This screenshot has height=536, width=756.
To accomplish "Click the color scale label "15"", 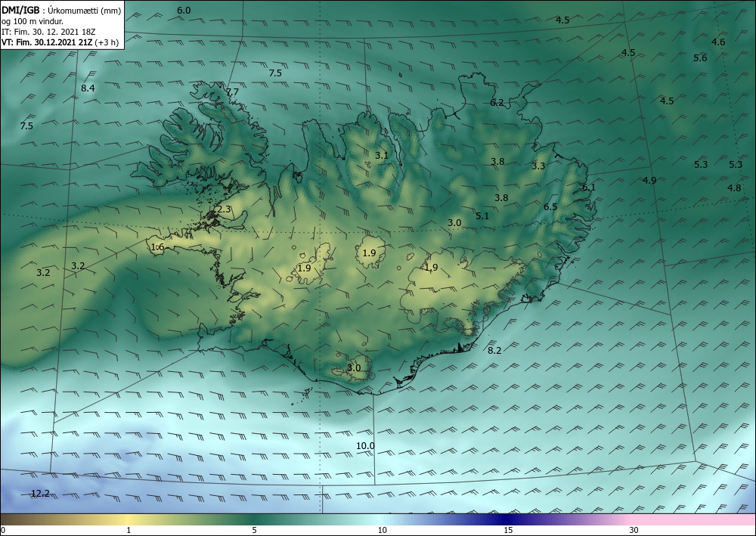I will click(508, 531).
